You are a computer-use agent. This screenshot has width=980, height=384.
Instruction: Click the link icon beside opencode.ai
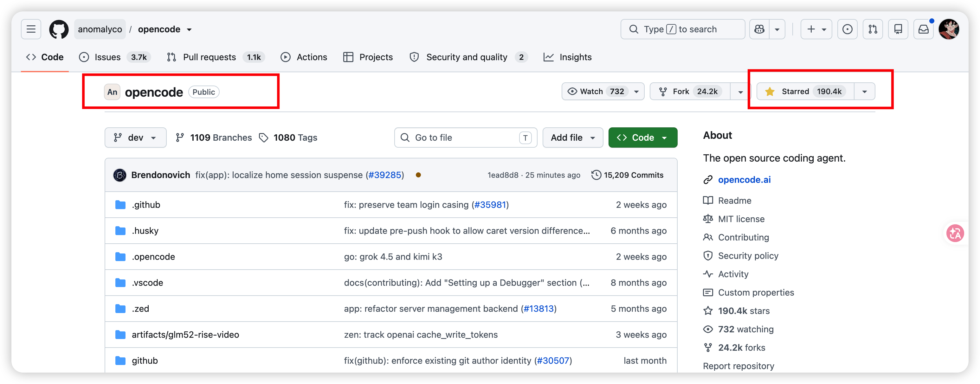[708, 180]
